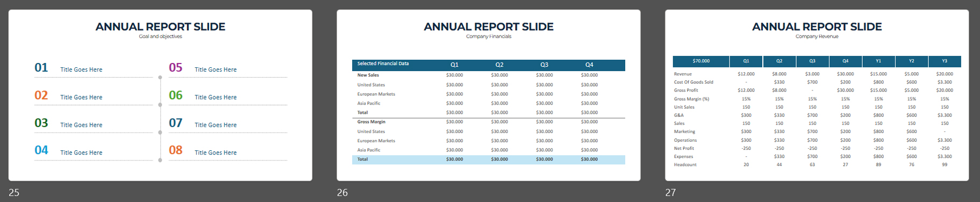This screenshot has height=202, width=980.
Task: Click the slide number 27 label
Action: (671, 192)
